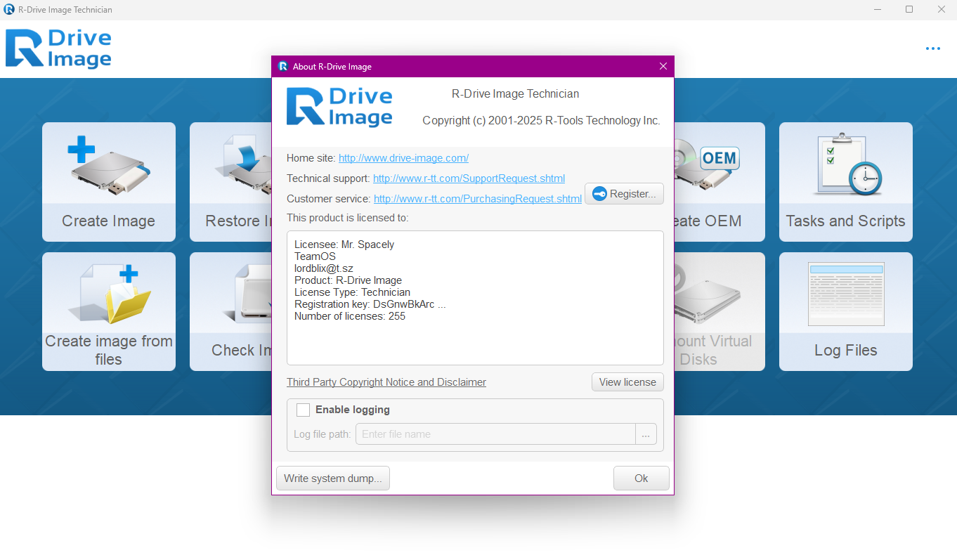The image size is (957, 560).
Task: Click the About dialog title bar app icon
Action: tap(283, 66)
